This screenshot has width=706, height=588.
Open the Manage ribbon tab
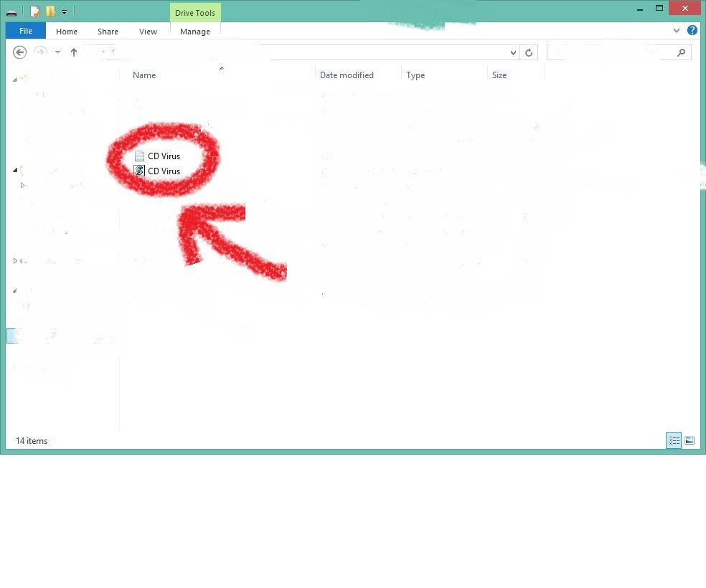[195, 32]
